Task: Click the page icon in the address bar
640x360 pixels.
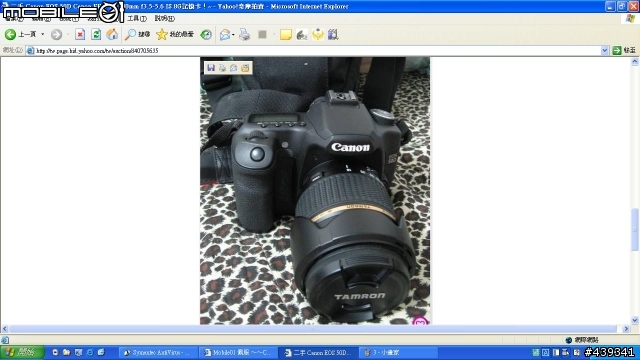Action: pyautogui.click(x=30, y=51)
